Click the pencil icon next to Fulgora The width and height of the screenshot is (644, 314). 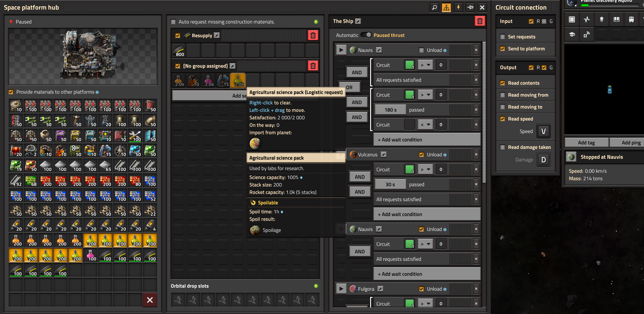[x=380, y=289]
